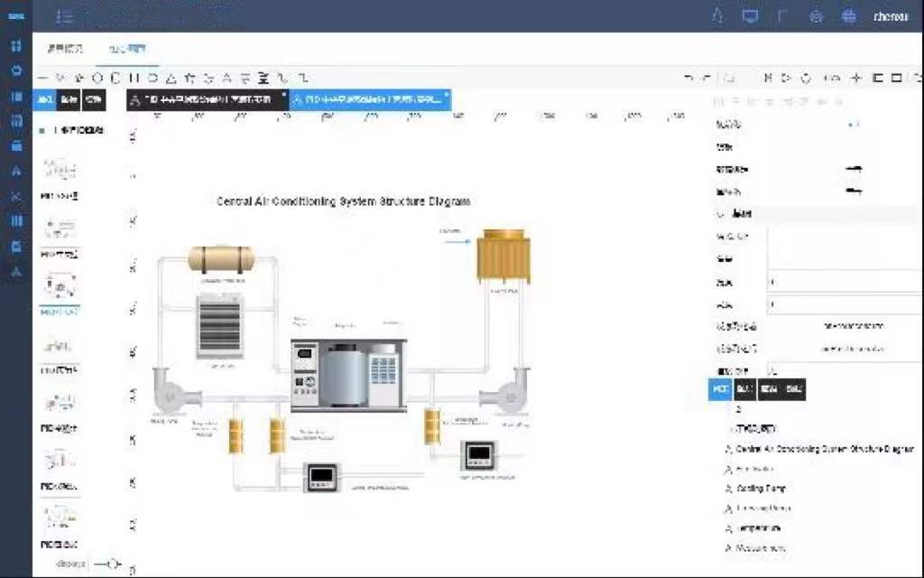
Task: Click the crosshair plus icon in toolbar
Action: 856,79
